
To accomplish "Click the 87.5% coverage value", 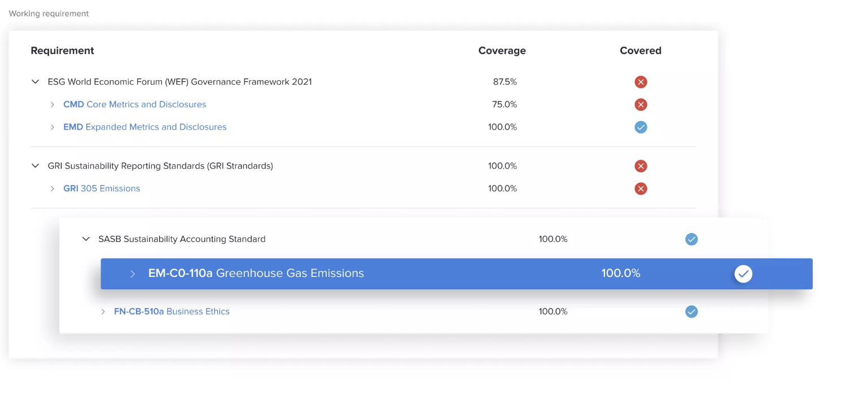I will pyautogui.click(x=505, y=82).
